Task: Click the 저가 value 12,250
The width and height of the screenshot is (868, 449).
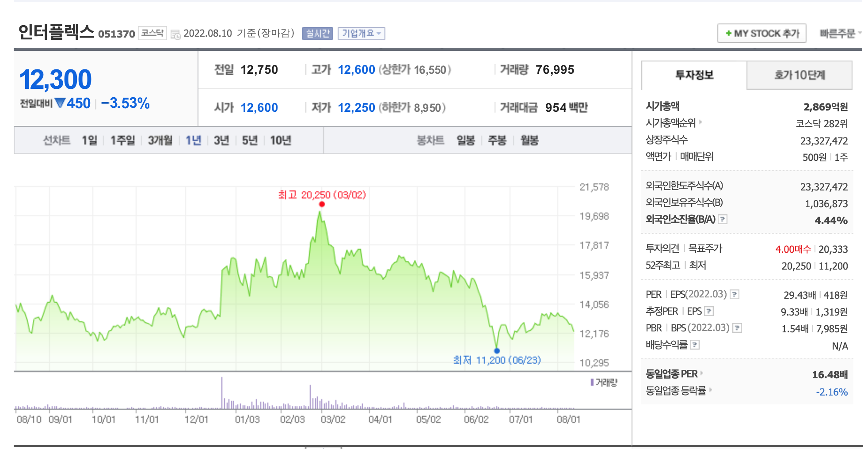Action: [356, 108]
